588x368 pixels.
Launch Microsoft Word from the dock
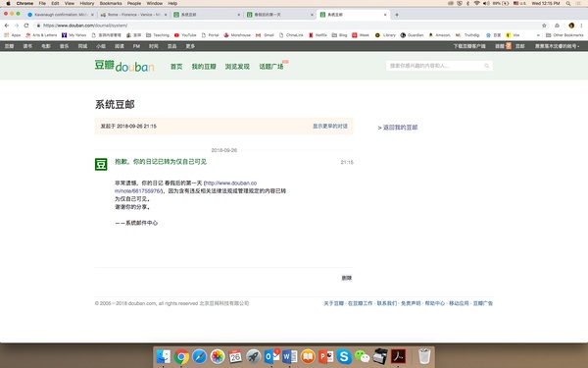(x=289, y=356)
